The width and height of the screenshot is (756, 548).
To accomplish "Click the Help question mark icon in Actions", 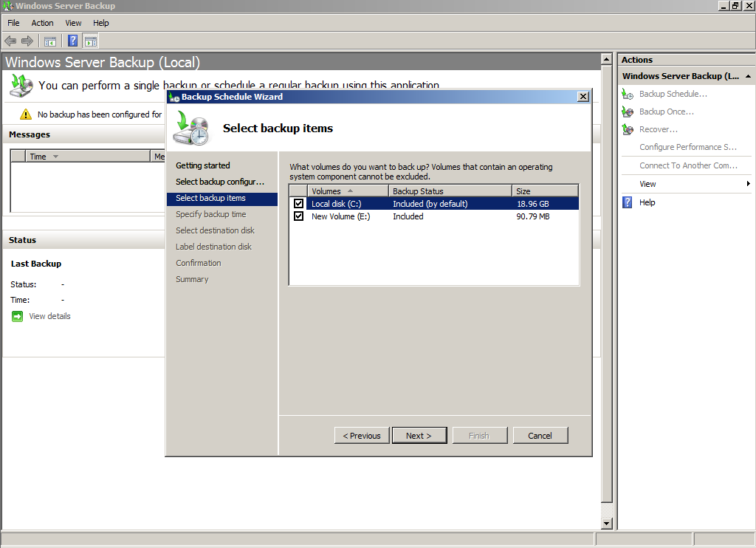I will tap(627, 202).
